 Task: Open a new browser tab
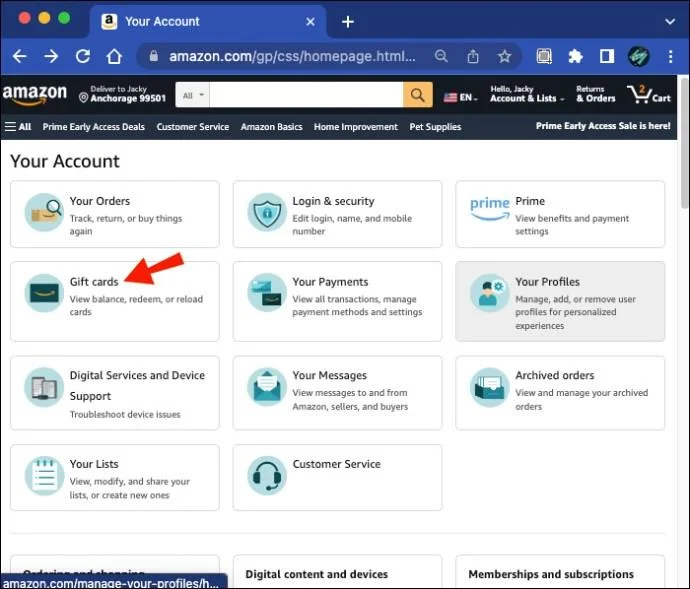point(348,22)
